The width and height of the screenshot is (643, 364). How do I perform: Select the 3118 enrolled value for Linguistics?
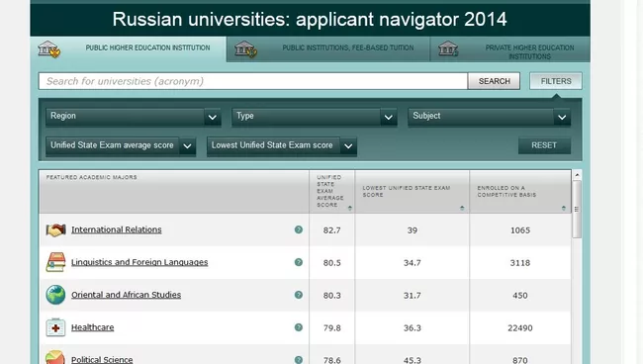pos(520,263)
